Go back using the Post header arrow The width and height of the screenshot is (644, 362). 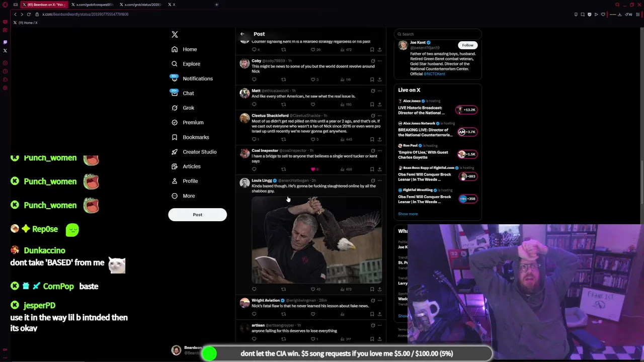point(242,34)
